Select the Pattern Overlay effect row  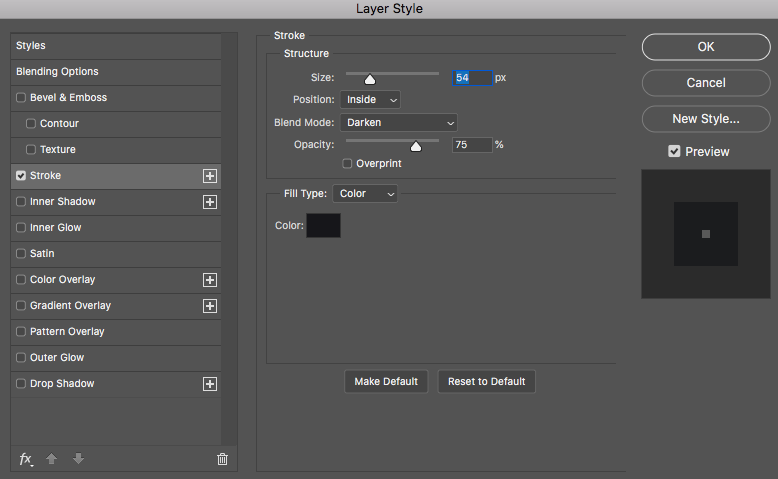[116, 331]
